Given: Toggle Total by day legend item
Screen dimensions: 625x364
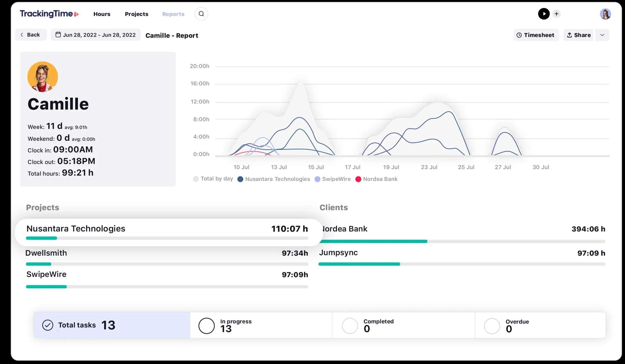Looking at the screenshot, I should pyautogui.click(x=213, y=179).
